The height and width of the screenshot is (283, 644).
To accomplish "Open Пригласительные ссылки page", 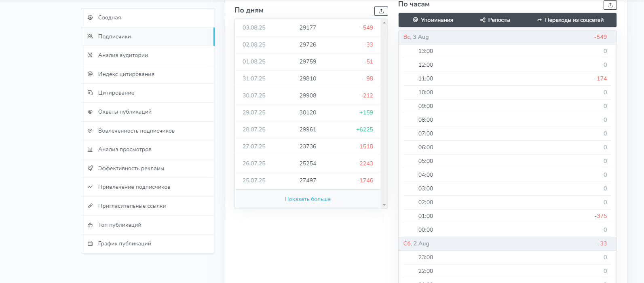I will (148, 206).
